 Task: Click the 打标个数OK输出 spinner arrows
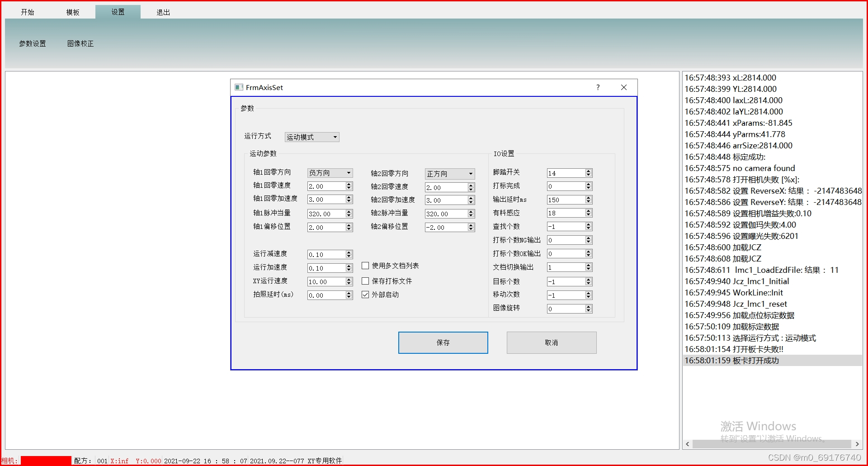click(589, 254)
